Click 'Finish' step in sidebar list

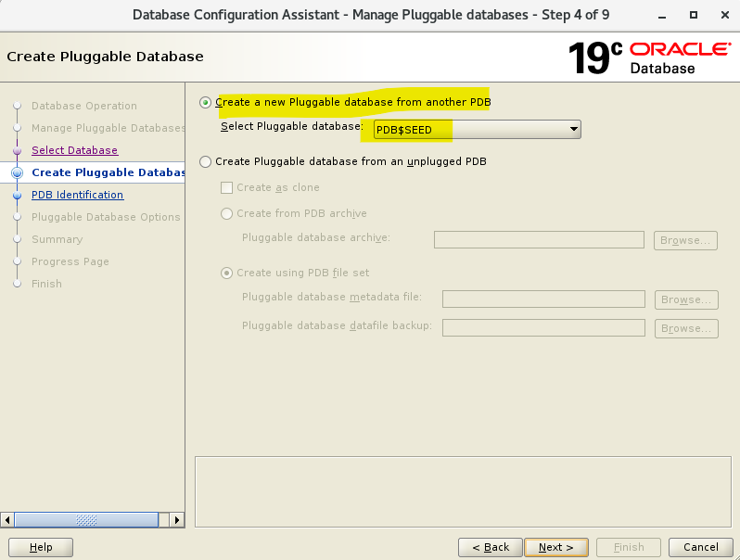click(x=46, y=284)
